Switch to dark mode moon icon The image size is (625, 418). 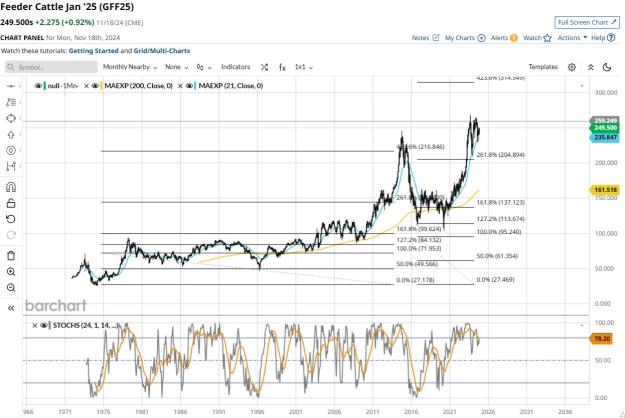pos(607,67)
